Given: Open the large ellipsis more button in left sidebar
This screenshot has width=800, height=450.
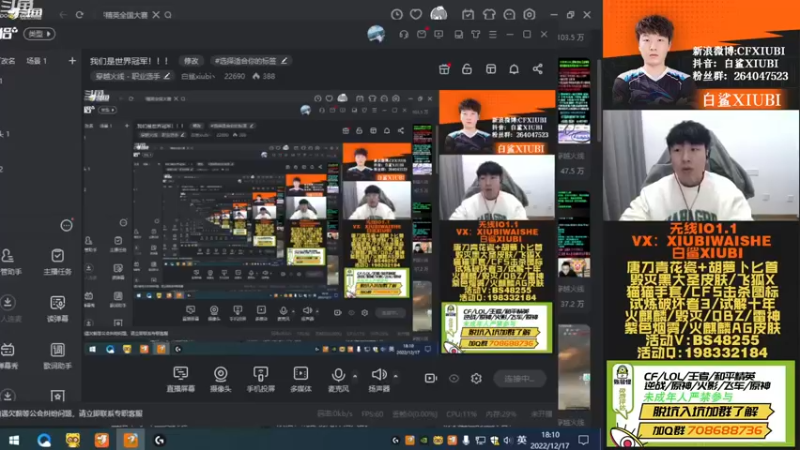Looking at the screenshot, I should pyautogui.click(x=66, y=225).
